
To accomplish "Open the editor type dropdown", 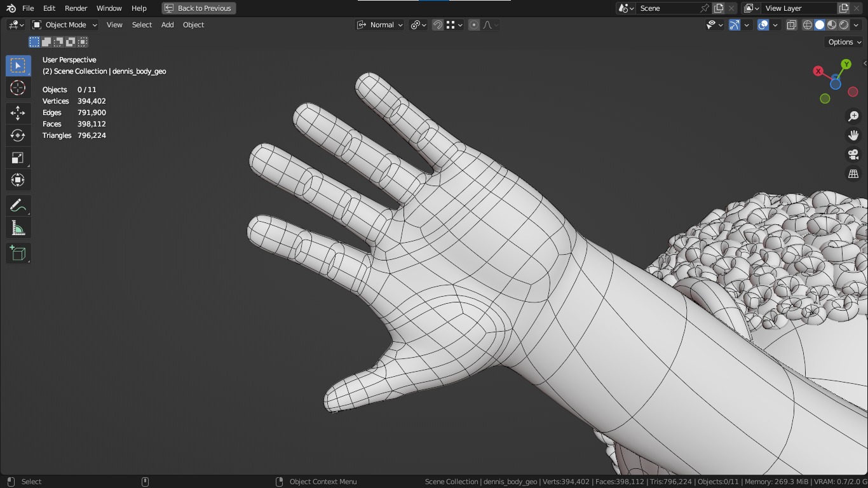I will click(x=16, y=25).
